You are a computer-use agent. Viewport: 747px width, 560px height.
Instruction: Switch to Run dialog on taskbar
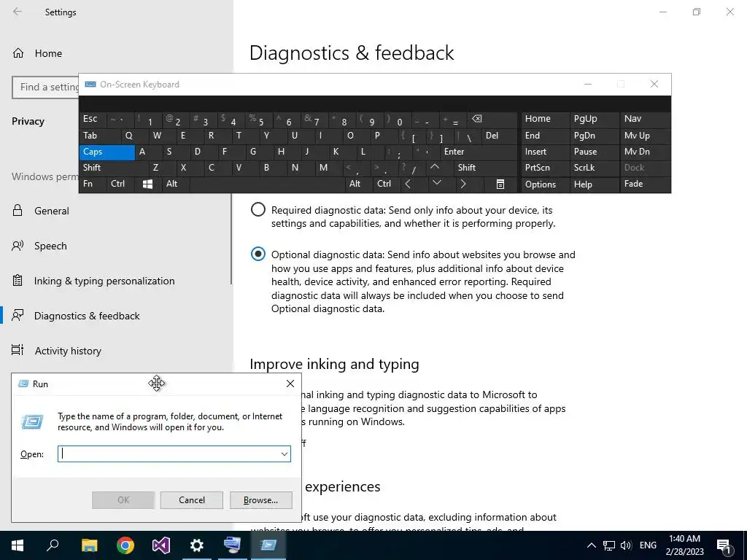[268, 545]
